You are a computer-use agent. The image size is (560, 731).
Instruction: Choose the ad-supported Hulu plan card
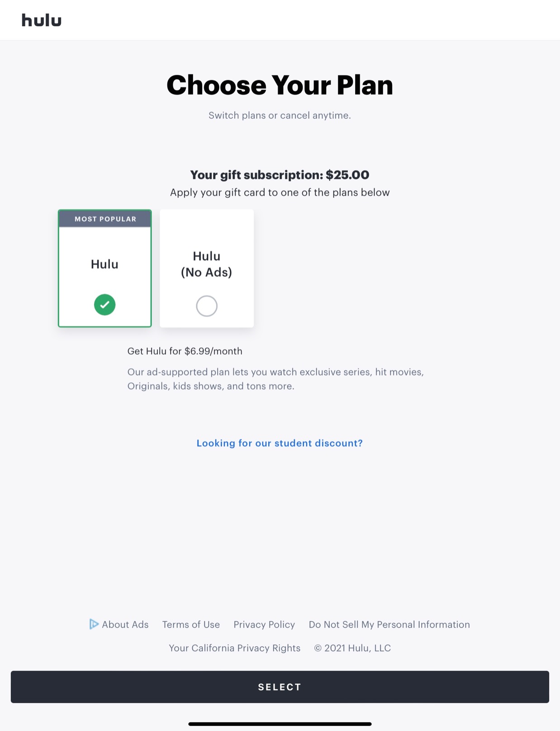104,268
